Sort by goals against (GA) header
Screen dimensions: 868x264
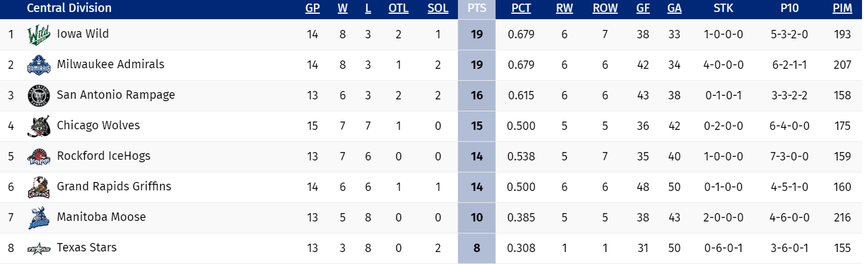coord(674,8)
